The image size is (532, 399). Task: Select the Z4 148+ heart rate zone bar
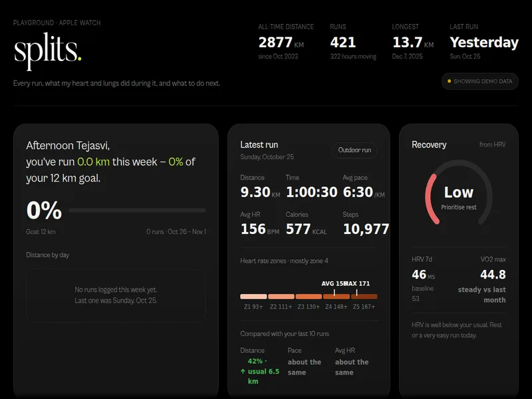[336, 297]
